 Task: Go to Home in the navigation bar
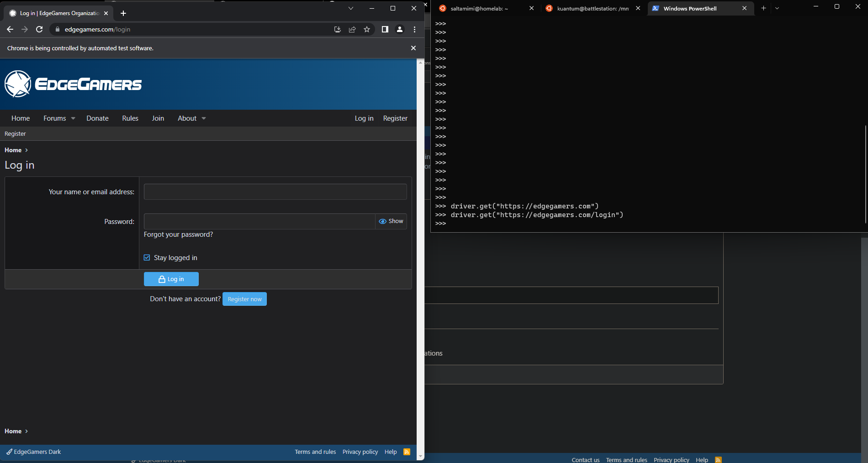click(x=21, y=118)
